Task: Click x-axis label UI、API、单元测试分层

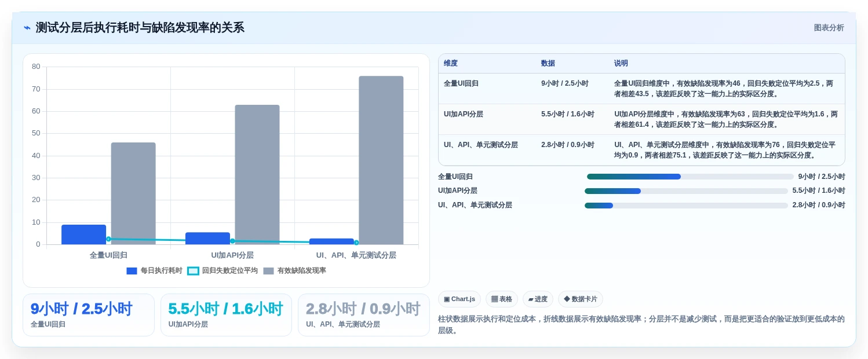Action: click(x=356, y=255)
